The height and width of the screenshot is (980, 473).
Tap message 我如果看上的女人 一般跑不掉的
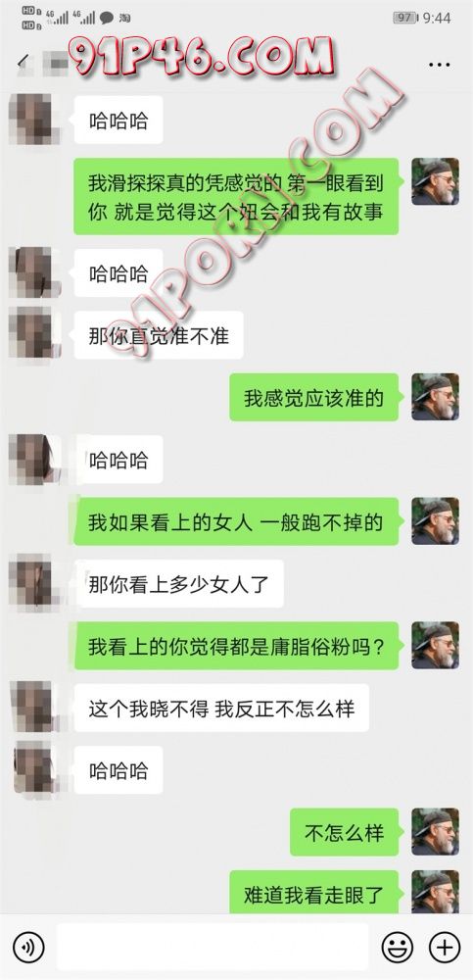tap(235, 522)
